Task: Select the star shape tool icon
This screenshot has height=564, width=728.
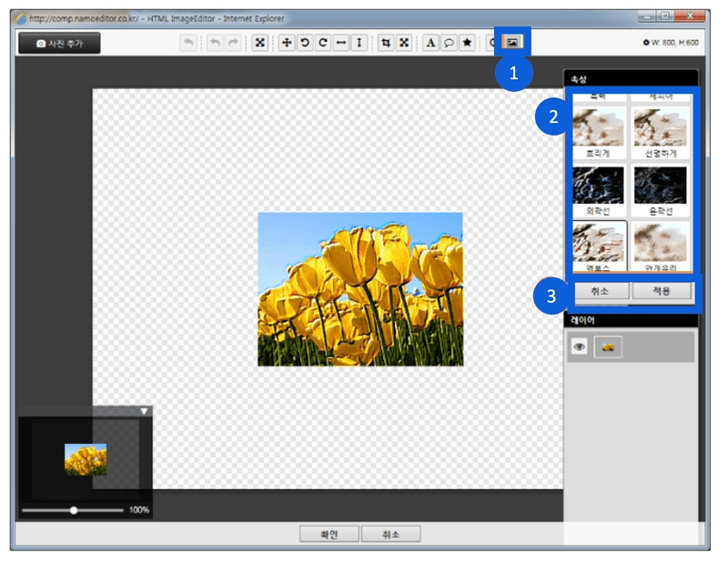Action: pyautogui.click(x=467, y=43)
